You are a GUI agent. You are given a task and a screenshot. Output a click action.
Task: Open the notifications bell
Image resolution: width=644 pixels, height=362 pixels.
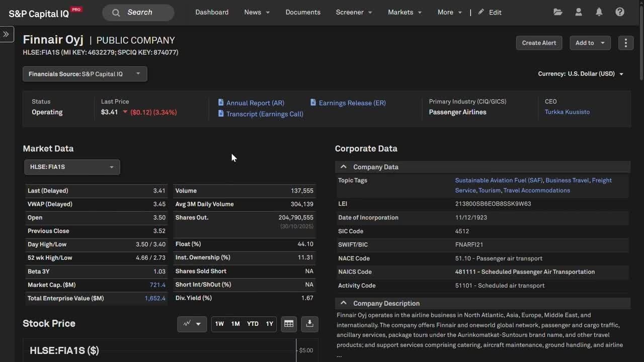(599, 12)
